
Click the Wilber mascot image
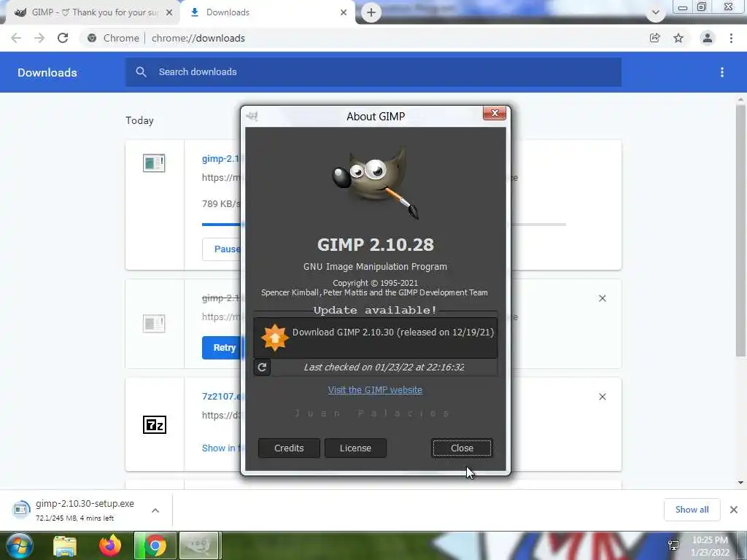pyautogui.click(x=376, y=183)
